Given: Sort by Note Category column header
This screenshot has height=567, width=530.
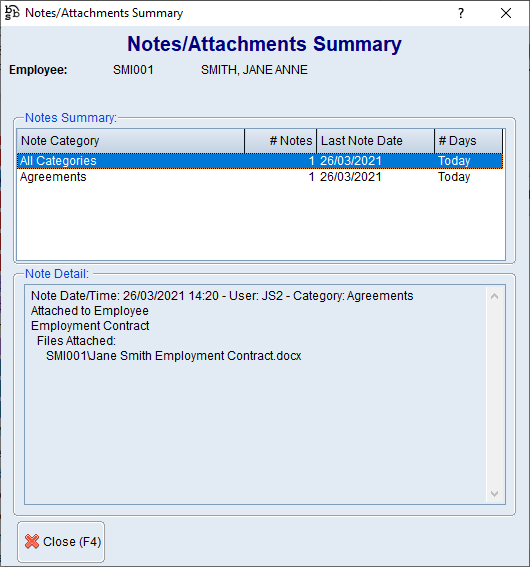Looking at the screenshot, I should pos(131,141).
